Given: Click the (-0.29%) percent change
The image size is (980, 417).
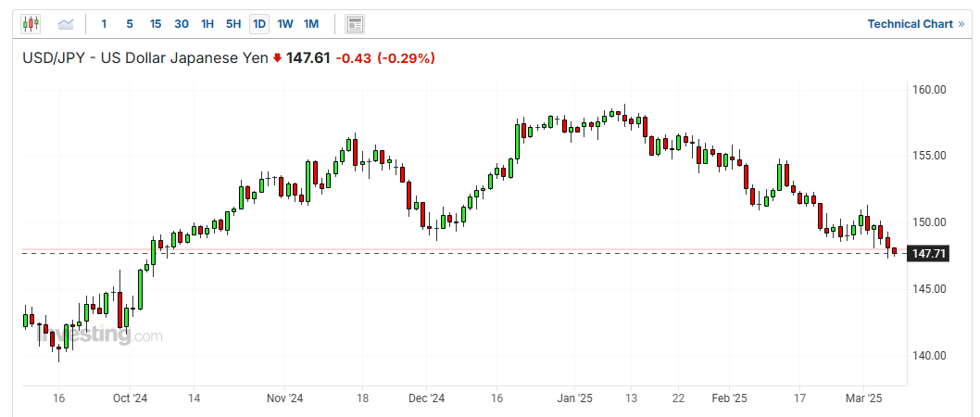Looking at the screenshot, I should (x=406, y=58).
